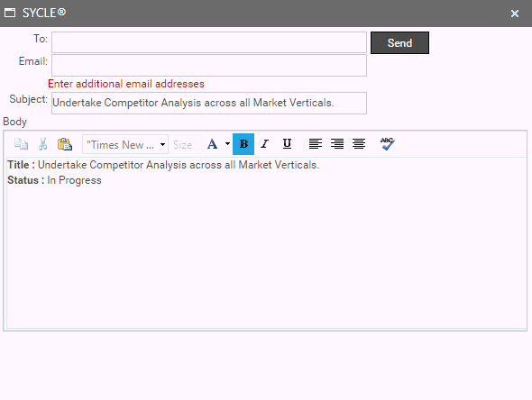The image size is (532, 400).
Task: Click into the To recipient field
Action: 209,42
